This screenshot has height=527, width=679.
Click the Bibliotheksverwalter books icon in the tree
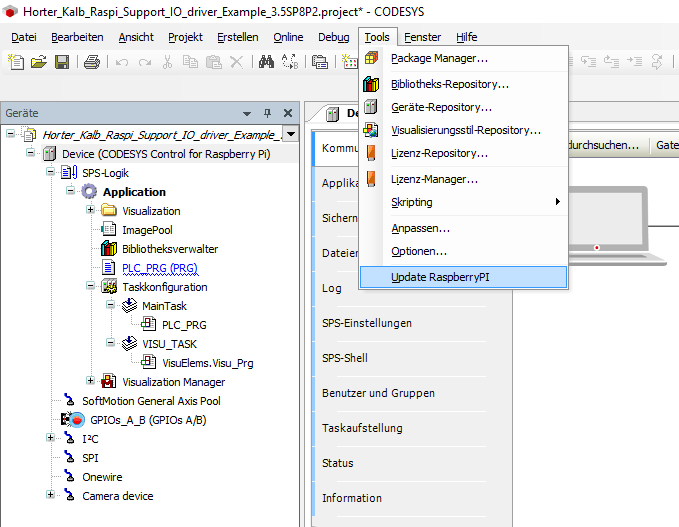click(x=109, y=249)
